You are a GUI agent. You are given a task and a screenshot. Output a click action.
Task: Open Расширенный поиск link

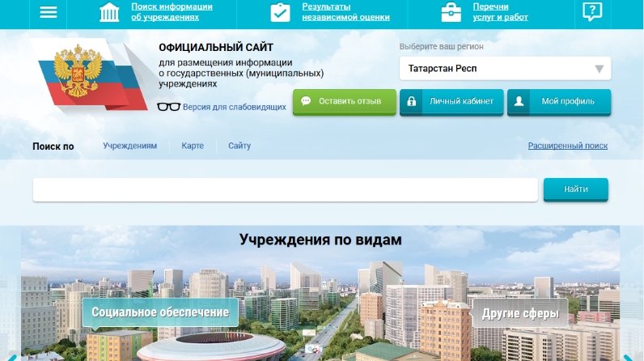tap(567, 146)
